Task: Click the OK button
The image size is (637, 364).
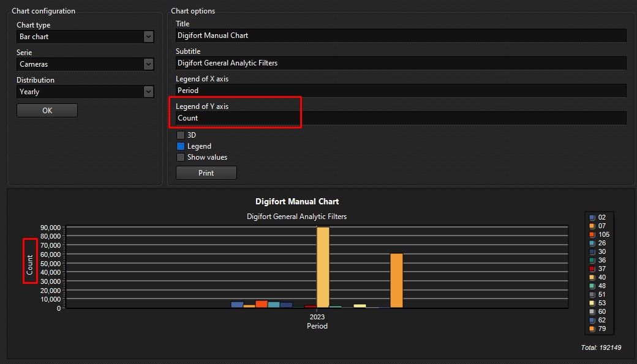Action: 47,110
